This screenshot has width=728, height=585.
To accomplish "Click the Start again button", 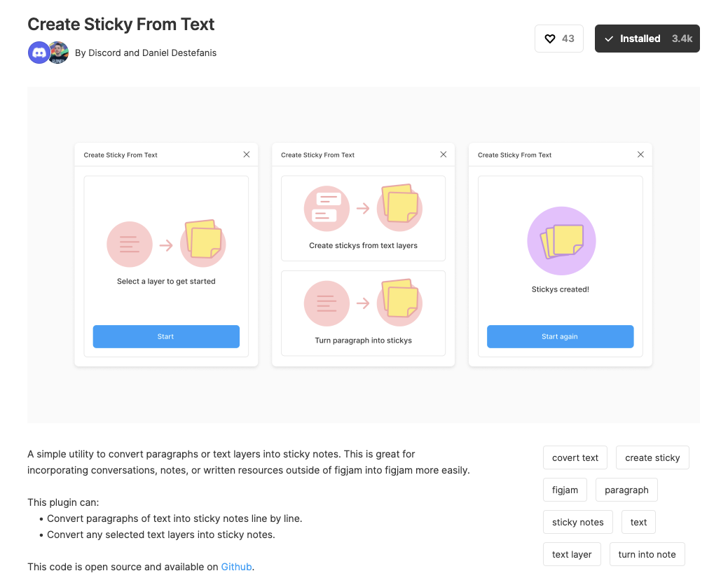I will [561, 336].
